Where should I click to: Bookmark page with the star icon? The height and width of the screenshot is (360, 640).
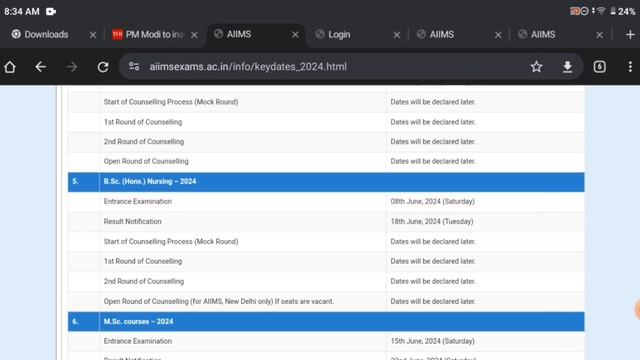tap(536, 67)
